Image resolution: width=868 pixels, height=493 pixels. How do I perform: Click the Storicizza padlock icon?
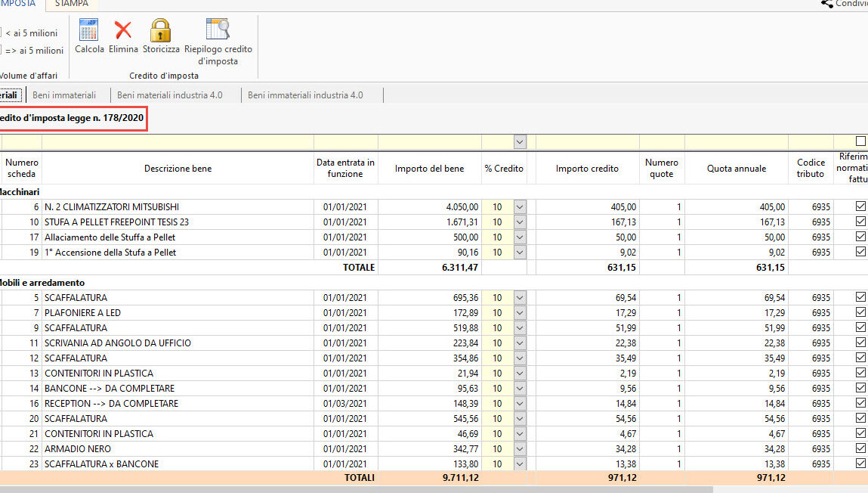(161, 30)
